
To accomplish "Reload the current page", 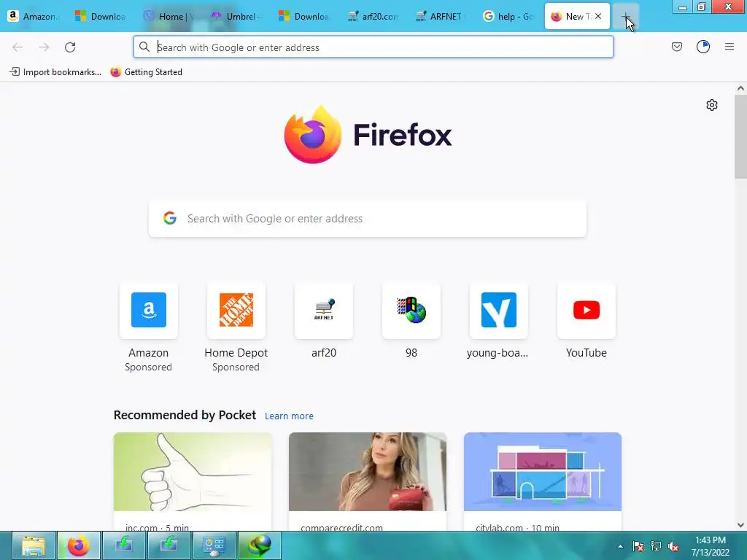I will 70,47.
